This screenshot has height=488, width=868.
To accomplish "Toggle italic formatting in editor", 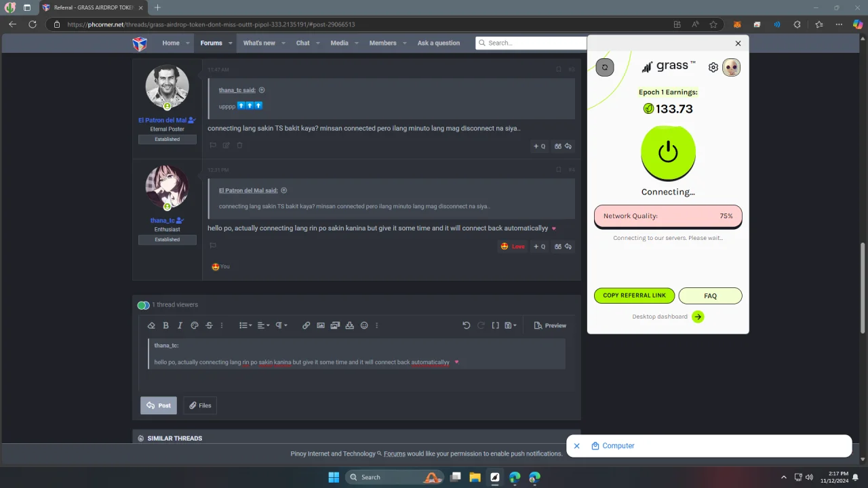I will 180,325.
